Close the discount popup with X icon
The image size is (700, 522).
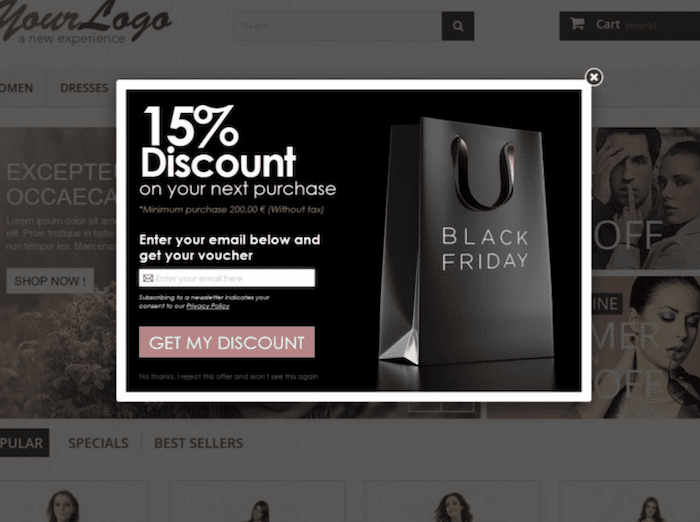tap(594, 77)
